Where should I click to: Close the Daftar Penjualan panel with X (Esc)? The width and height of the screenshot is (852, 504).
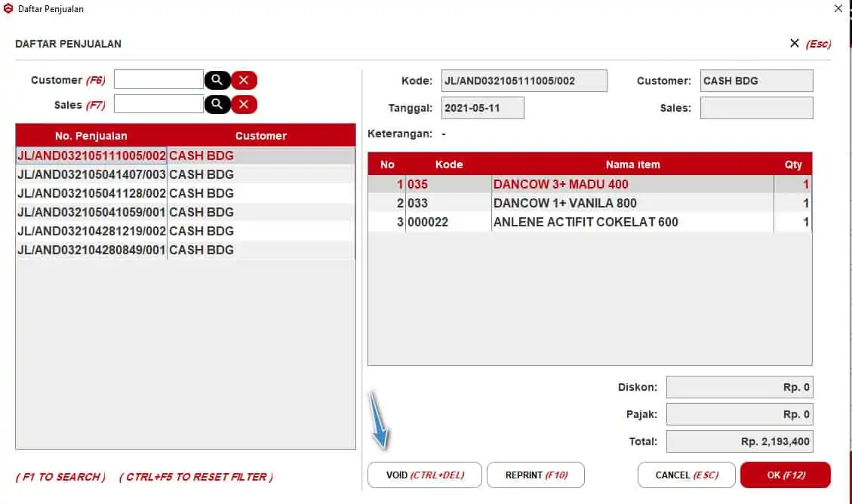point(795,44)
